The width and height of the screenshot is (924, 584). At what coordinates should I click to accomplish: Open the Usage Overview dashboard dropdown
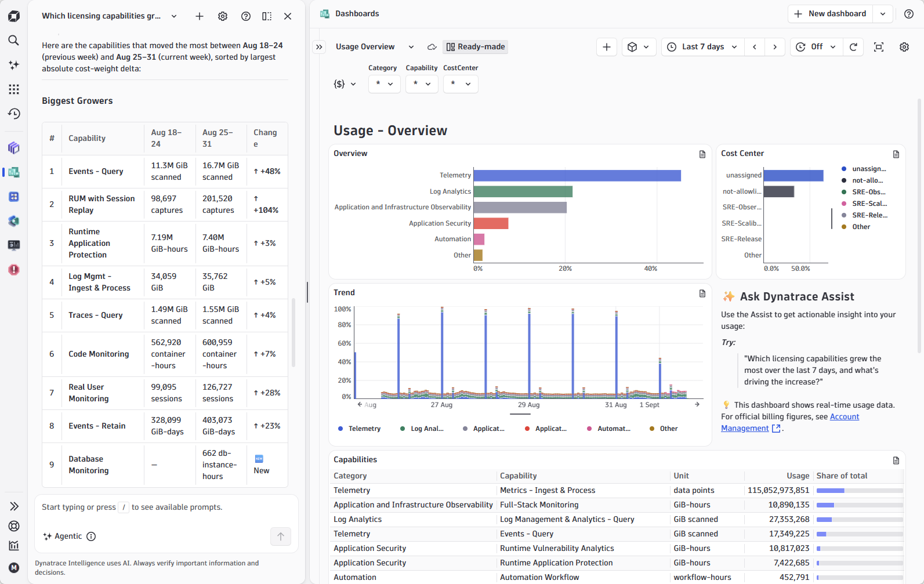[x=375, y=47]
